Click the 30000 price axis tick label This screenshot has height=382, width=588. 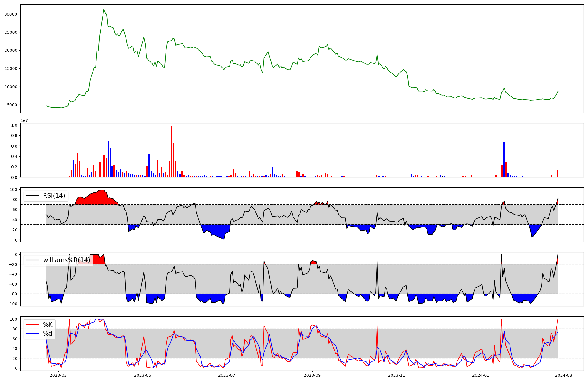[11, 14]
